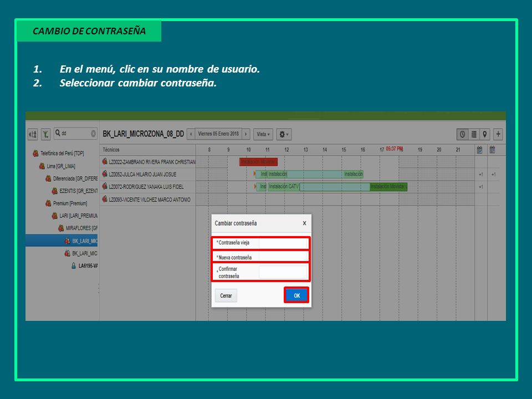Image resolution: width=532 pixels, height=399 pixels.
Task: Select 'LZ0072-RODRIGUEZ YANAKA LUIS FIDEL' row name
Action: click(x=146, y=187)
